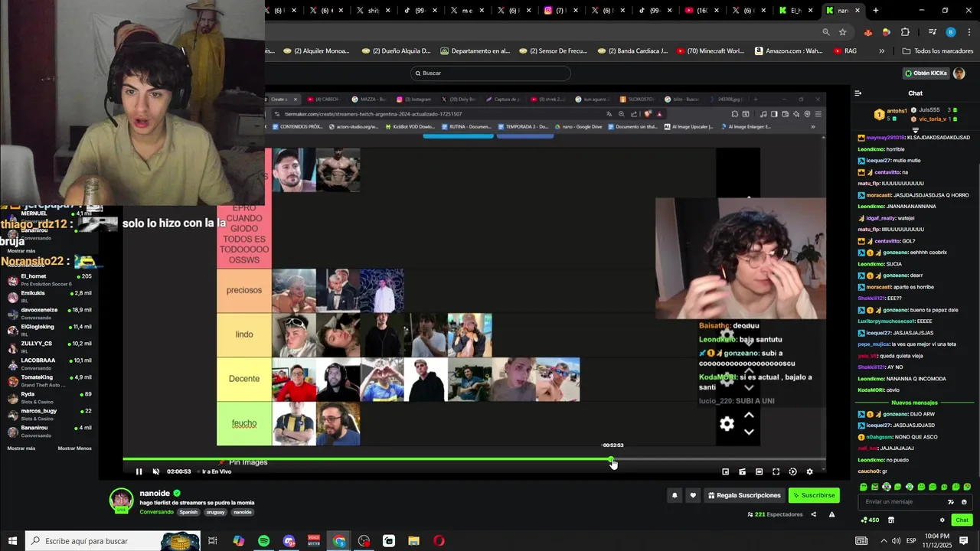Show more bookmarks with chevron
The width and height of the screenshot is (980, 551).
[x=881, y=51]
